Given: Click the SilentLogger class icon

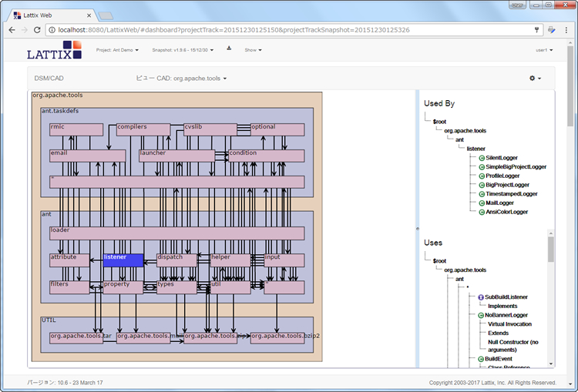Looking at the screenshot, I should (x=482, y=158).
